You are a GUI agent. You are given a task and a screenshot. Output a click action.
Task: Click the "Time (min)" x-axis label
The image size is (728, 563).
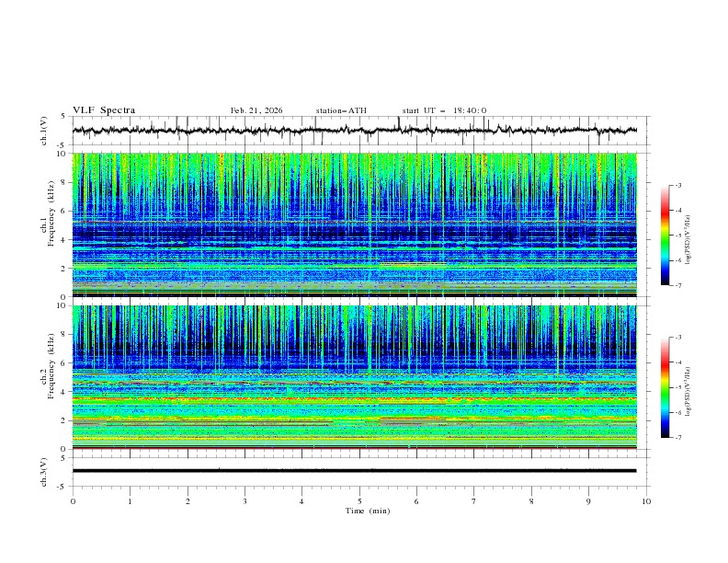(368, 511)
